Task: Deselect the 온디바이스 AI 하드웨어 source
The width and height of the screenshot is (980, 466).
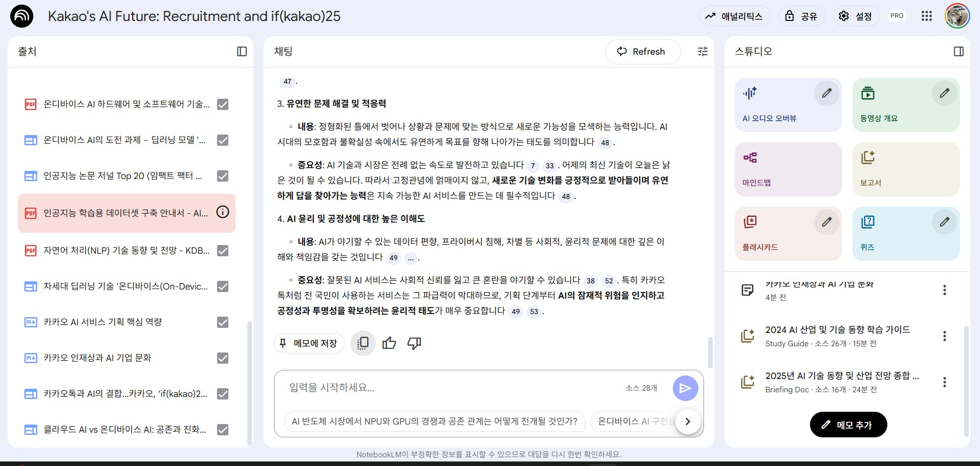Action: click(222, 104)
